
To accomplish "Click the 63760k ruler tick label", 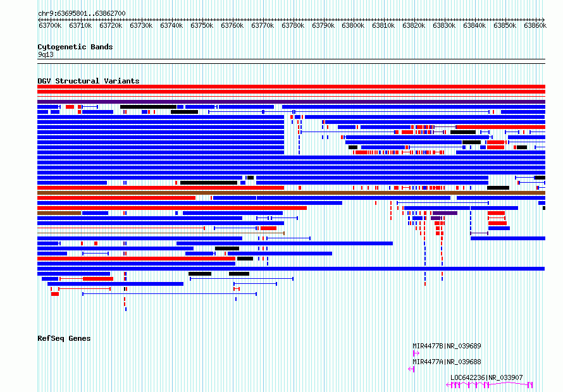I will coord(232,26).
